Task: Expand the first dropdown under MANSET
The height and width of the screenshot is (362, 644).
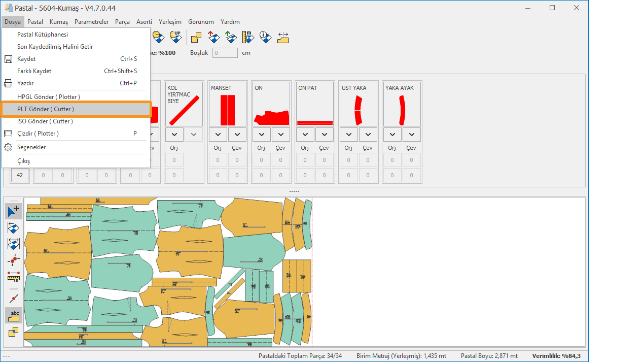Action: [218, 135]
